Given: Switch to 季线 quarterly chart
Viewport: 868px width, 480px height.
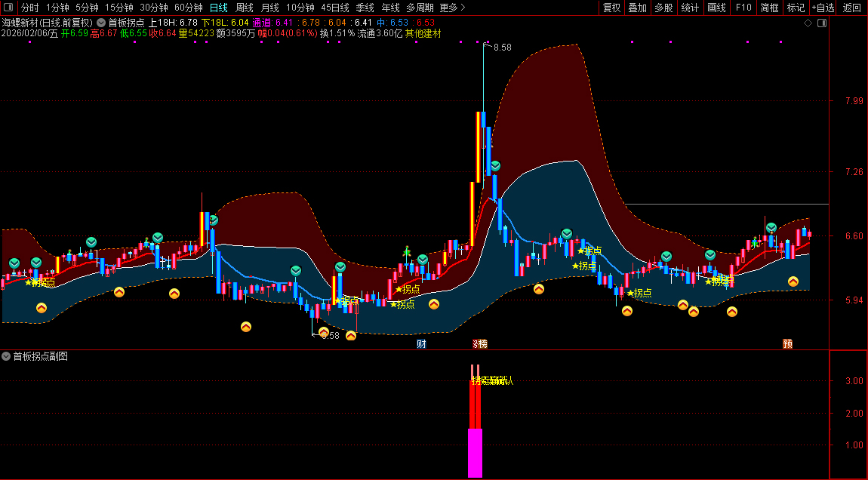Looking at the screenshot, I should [365, 8].
